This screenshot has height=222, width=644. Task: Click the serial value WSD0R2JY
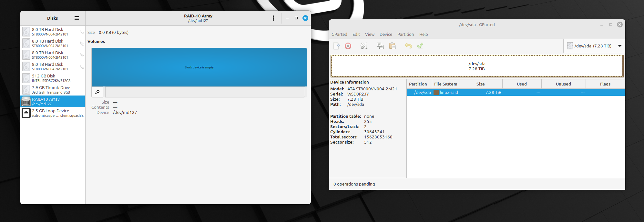358,94
